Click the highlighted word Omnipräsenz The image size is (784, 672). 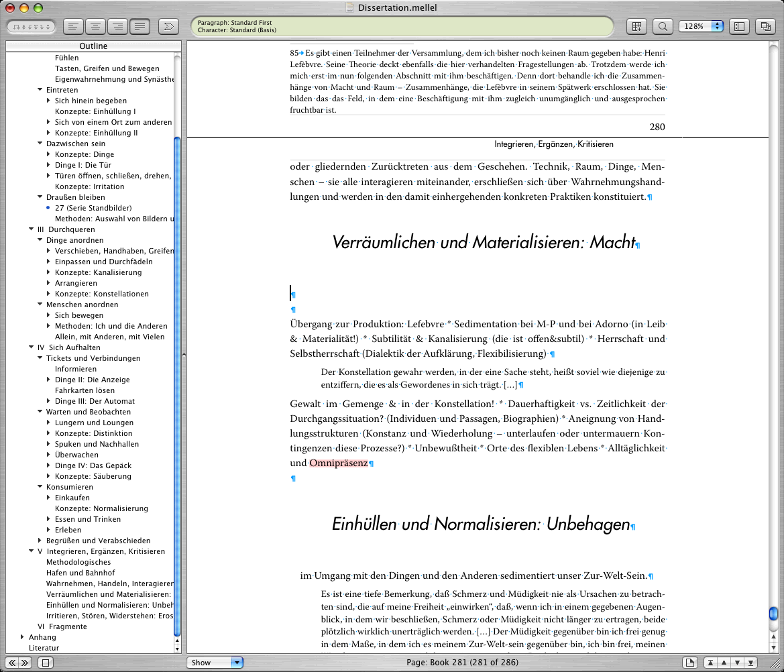pos(339,463)
